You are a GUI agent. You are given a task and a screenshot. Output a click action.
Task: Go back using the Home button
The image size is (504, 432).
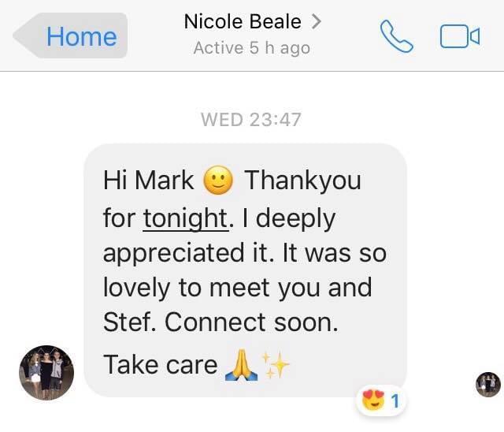pyautogui.click(x=70, y=35)
